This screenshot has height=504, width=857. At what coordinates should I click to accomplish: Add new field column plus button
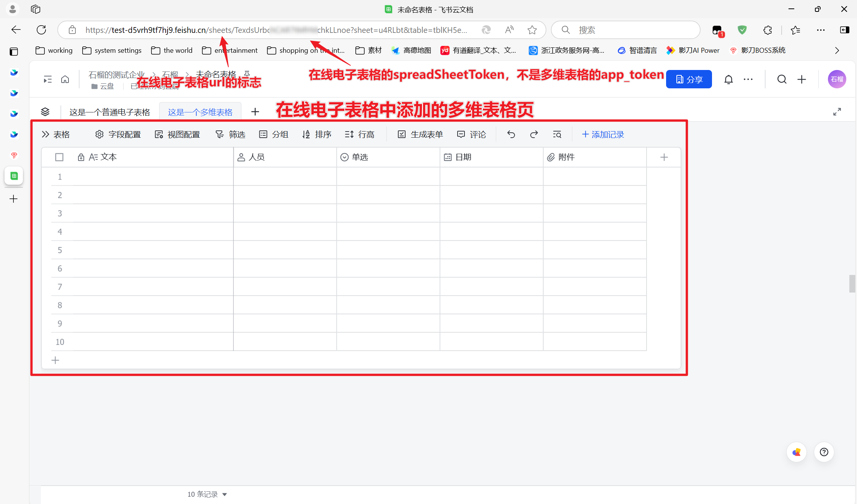664,157
